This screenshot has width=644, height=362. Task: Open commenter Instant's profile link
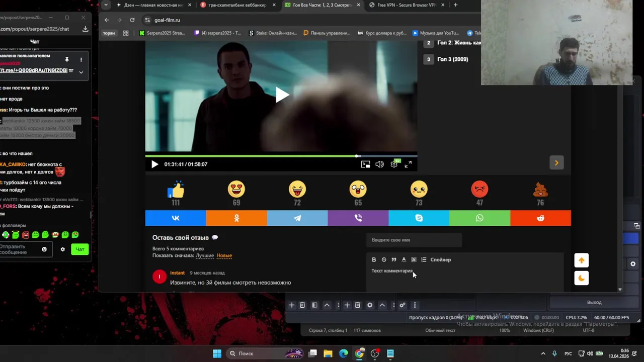tap(177, 273)
